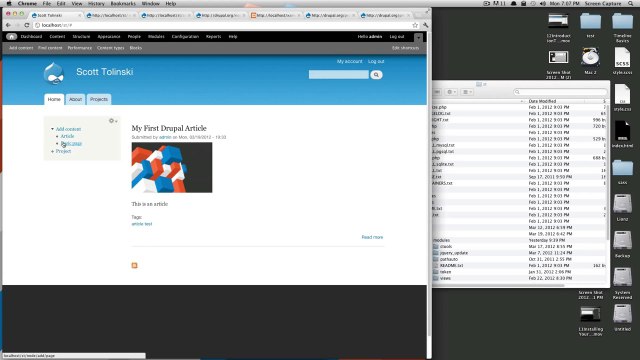
Task: Click the Basic page link
Action: click(71, 144)
